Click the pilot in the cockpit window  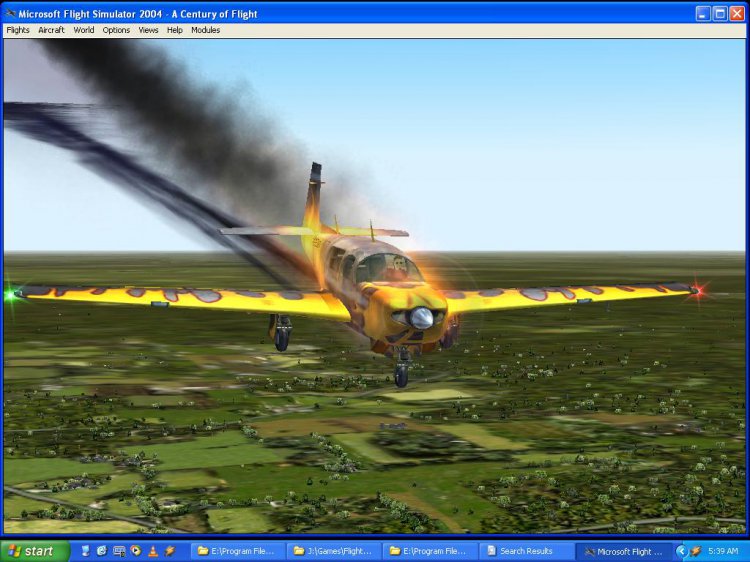[x=398, y=268]
